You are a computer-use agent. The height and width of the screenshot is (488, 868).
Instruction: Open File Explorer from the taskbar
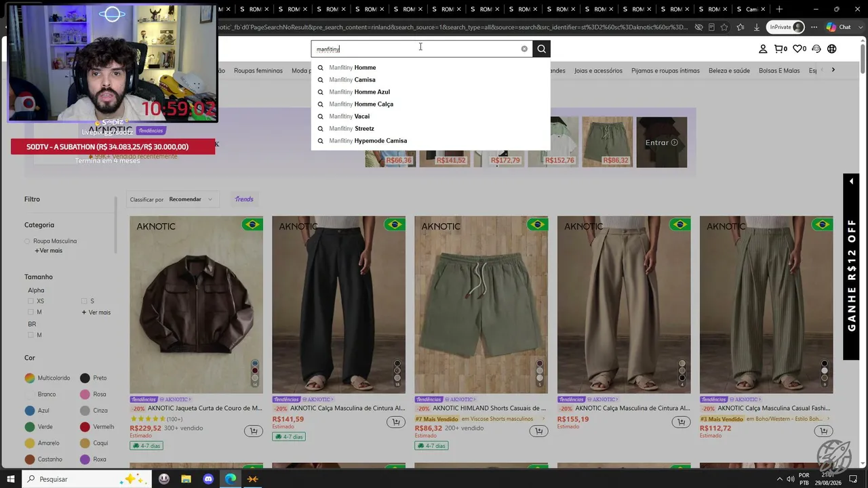point(186,479)
